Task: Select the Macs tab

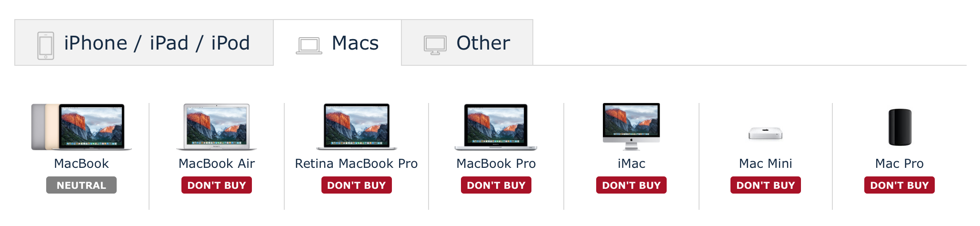Action: (x=337, y=42)
